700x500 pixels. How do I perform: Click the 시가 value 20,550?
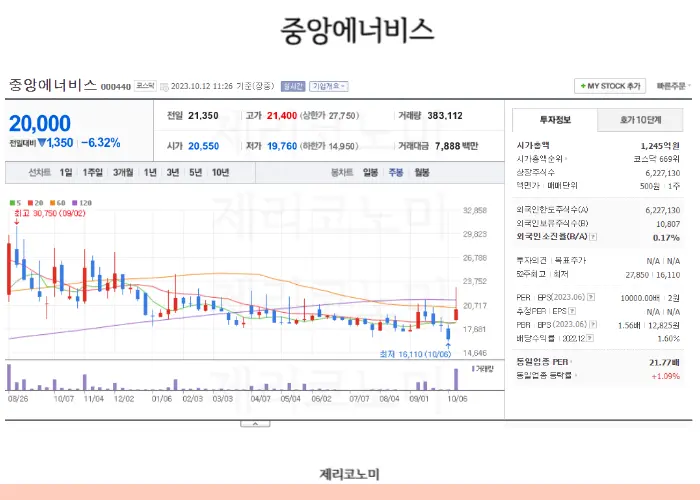click(204, 146)
